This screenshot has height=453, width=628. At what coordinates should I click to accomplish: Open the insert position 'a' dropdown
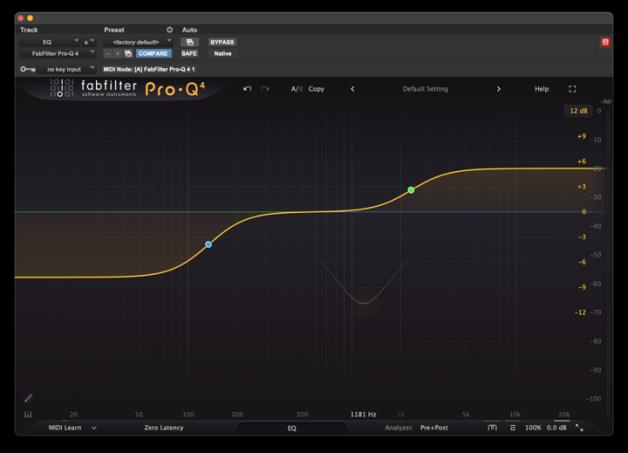point(89,42)
